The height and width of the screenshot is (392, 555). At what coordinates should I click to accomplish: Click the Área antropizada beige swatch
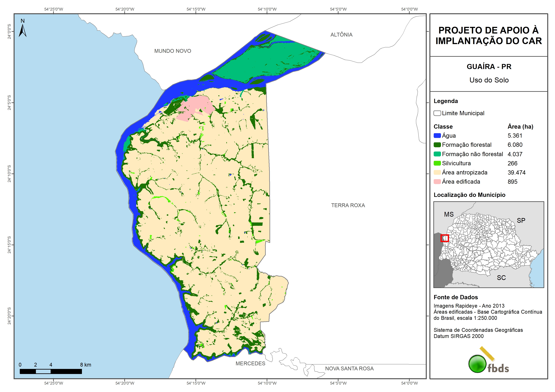tap(437, 172)
